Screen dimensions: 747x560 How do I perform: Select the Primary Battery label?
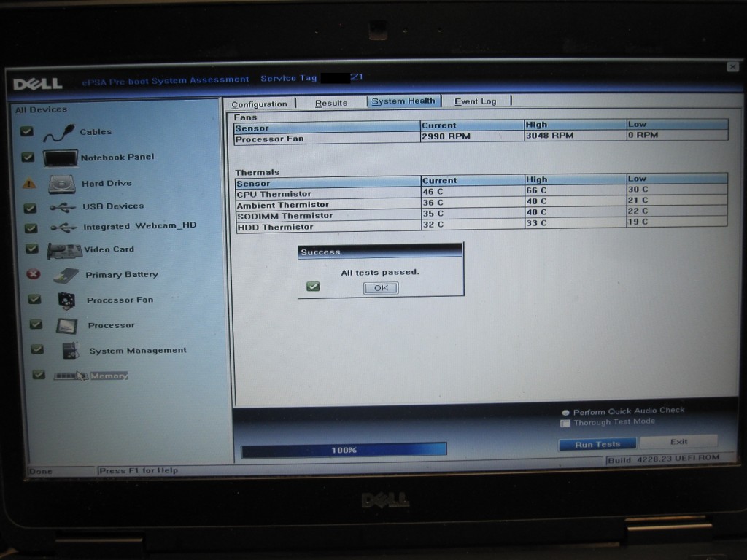click(122, 275)
